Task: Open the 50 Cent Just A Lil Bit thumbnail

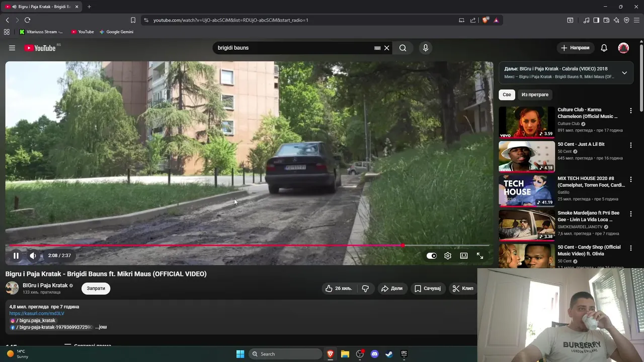Action: click(527, 156)
